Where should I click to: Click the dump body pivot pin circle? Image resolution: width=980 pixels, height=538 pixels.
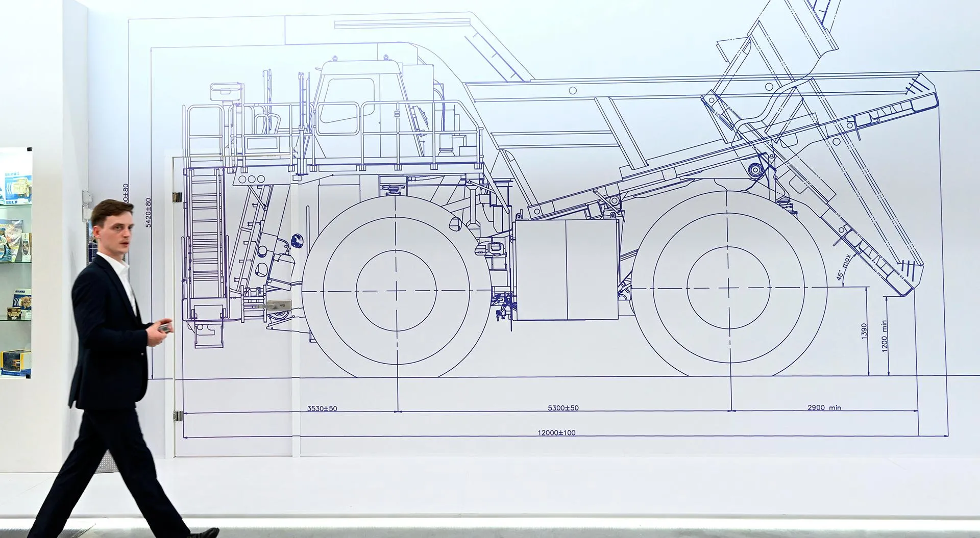pyautogui.click(x=754, y=170)
